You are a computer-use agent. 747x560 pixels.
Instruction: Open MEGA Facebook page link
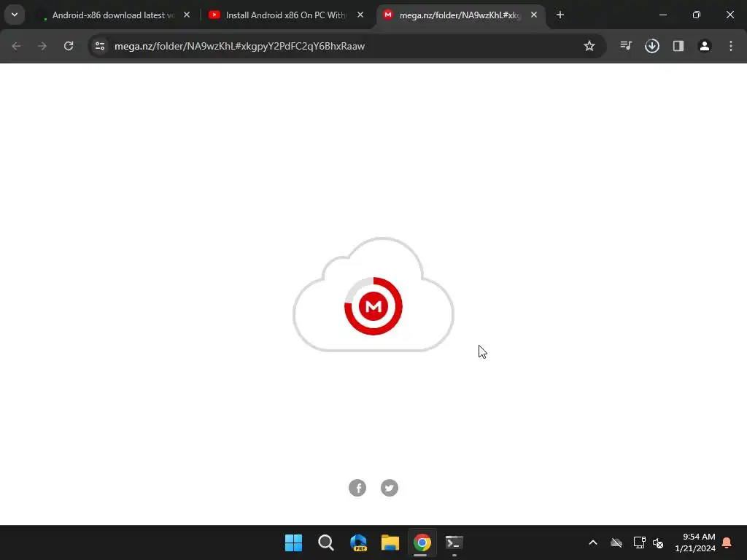coord(357,488)
